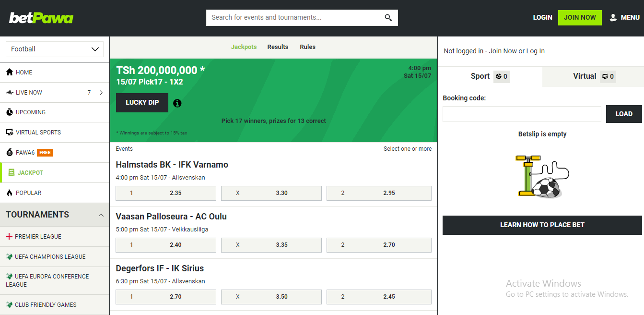Click the Europa Conference League globe icon

(9, 276)
